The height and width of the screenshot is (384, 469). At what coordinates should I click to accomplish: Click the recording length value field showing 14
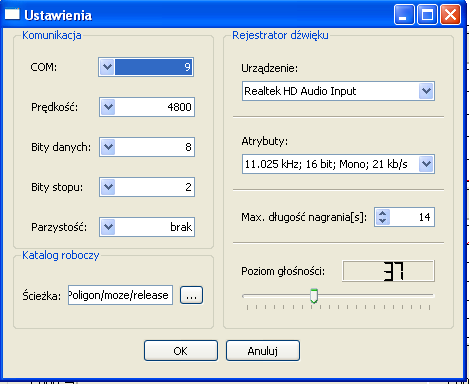pyautogui.click(x=412, y=217)
